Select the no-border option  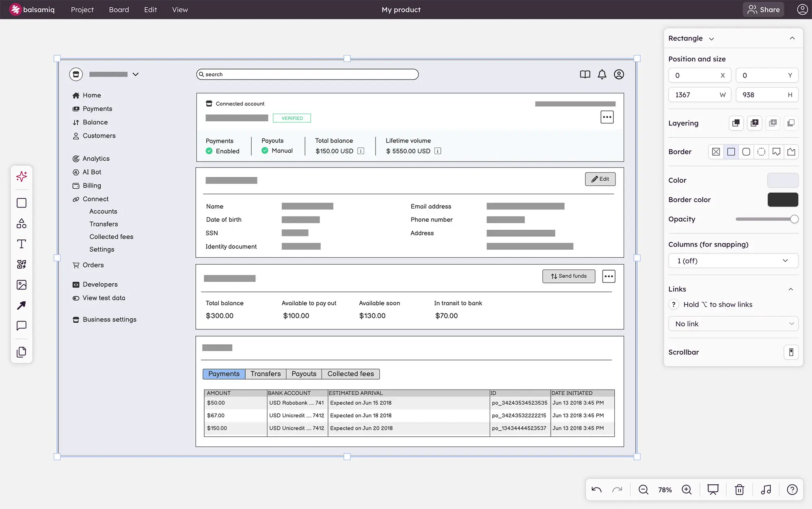pyautogui.click(x=716, y=152)
